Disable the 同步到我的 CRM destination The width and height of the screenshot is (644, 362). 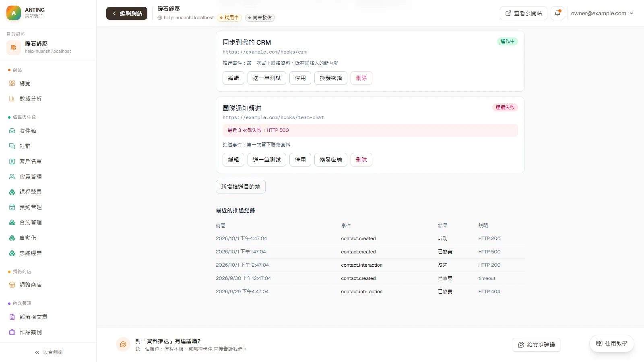pyautogui.click(x=300, y=78)
